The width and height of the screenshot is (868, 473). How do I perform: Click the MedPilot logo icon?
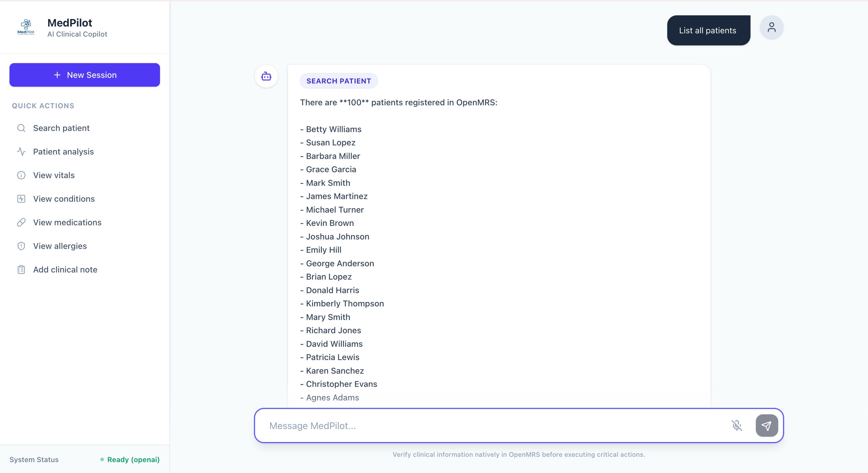tap(26, 27)
